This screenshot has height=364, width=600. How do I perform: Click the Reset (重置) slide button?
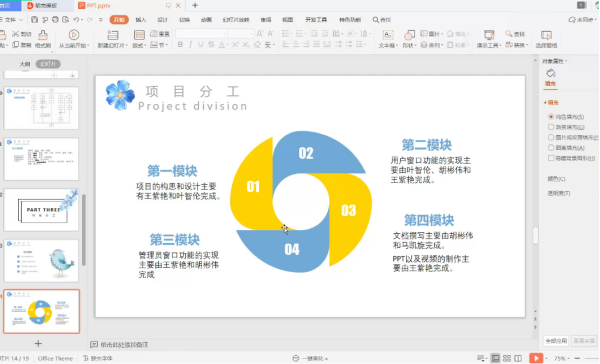(160, 34)
